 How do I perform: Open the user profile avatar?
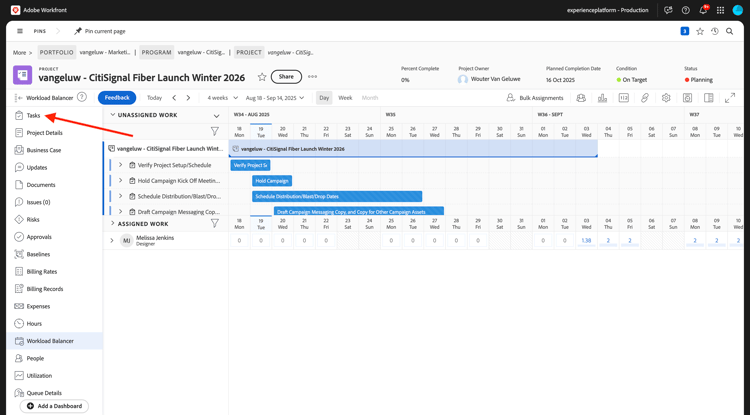pos(738,10)
